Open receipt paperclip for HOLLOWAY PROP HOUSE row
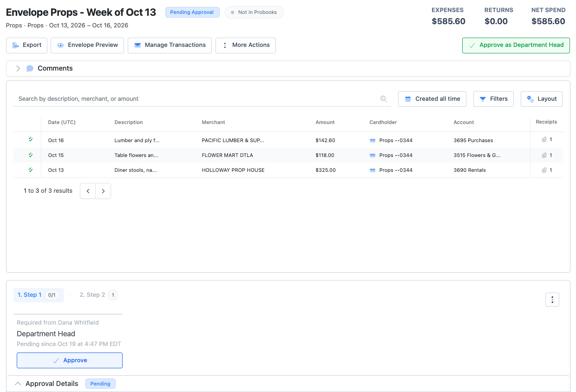The width and height of the screenshot is (576, 392). 544,170
